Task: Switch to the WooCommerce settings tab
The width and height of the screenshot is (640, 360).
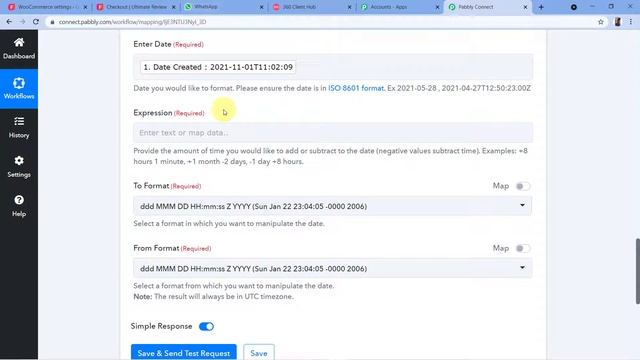Action: tap(48, 7)
